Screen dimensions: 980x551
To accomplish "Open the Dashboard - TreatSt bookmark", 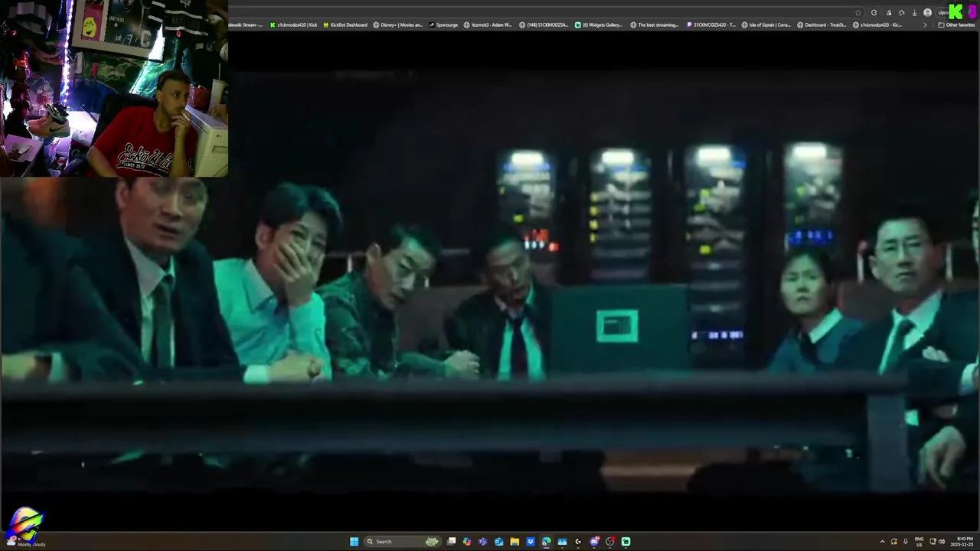I will point(822,25).
